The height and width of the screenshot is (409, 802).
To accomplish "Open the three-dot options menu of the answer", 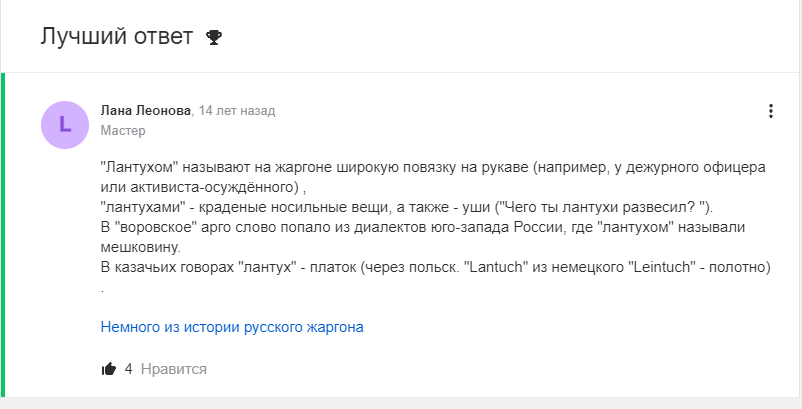I will [770, 111].
